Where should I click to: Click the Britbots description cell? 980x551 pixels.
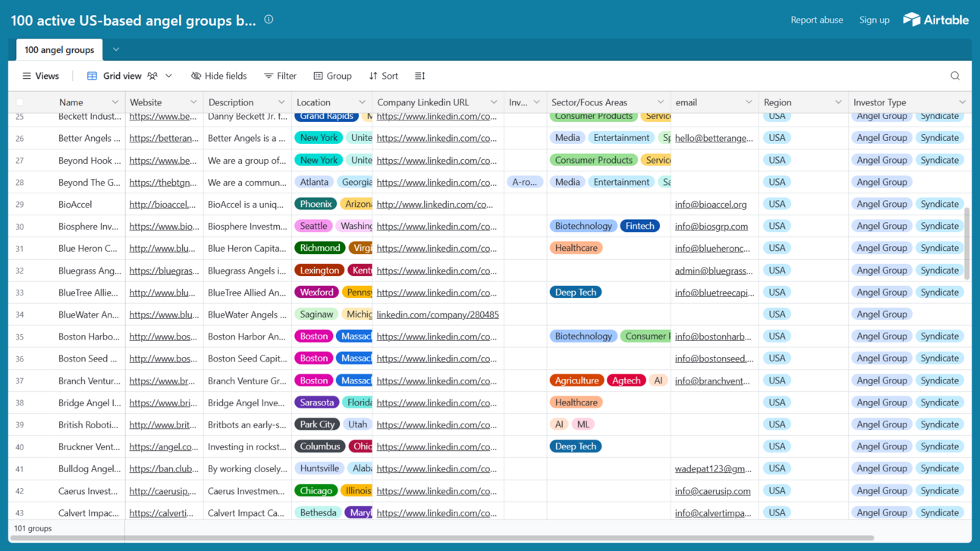[x=247, y=424]
